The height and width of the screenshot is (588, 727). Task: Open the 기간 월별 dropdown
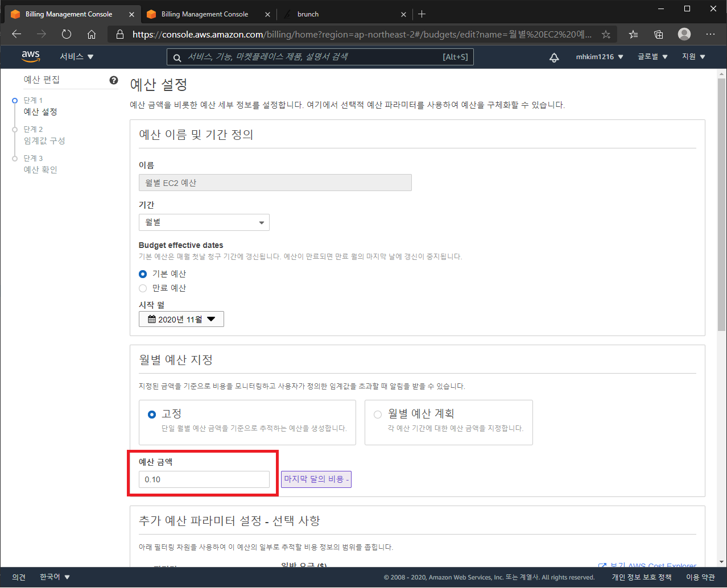click(204, 222)
